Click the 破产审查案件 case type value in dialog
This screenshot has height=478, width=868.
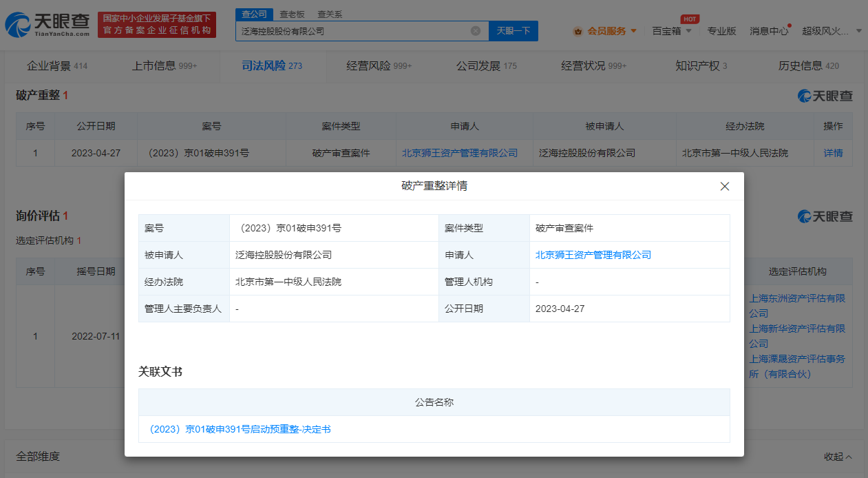[x=564, y=228]
